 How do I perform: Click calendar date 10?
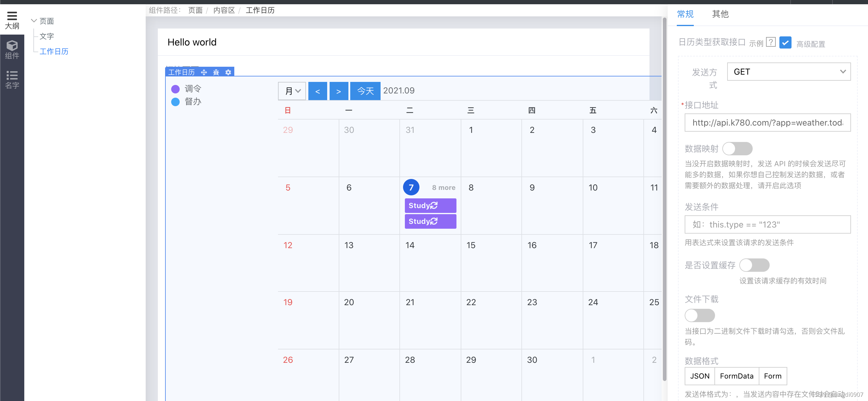click(593, 187)
